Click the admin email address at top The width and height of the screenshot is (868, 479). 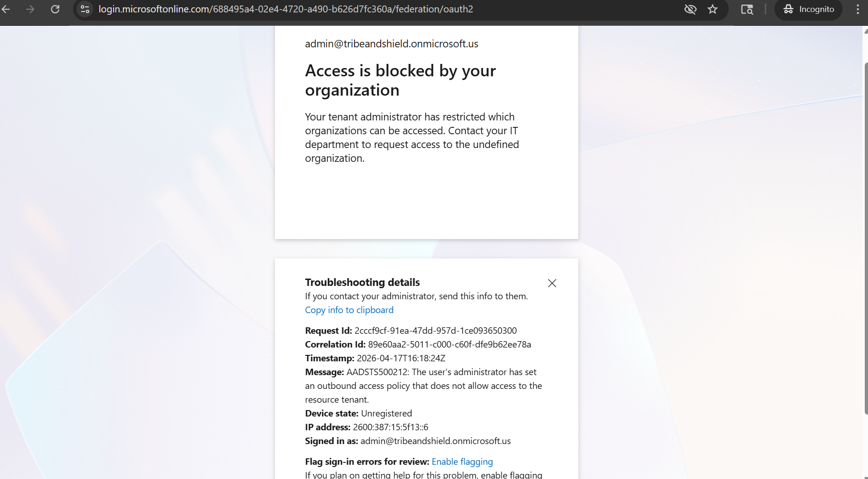pos(392,44)
